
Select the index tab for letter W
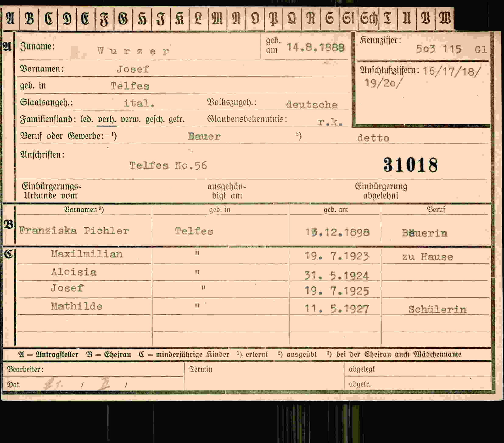pos(445,19)
